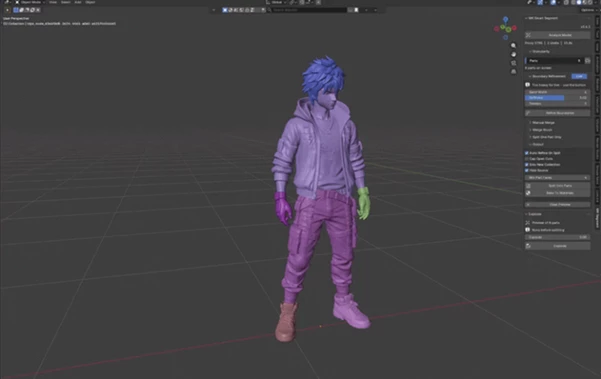
Task: Adjust the Passes field
Action: click(x=557, y=103)
